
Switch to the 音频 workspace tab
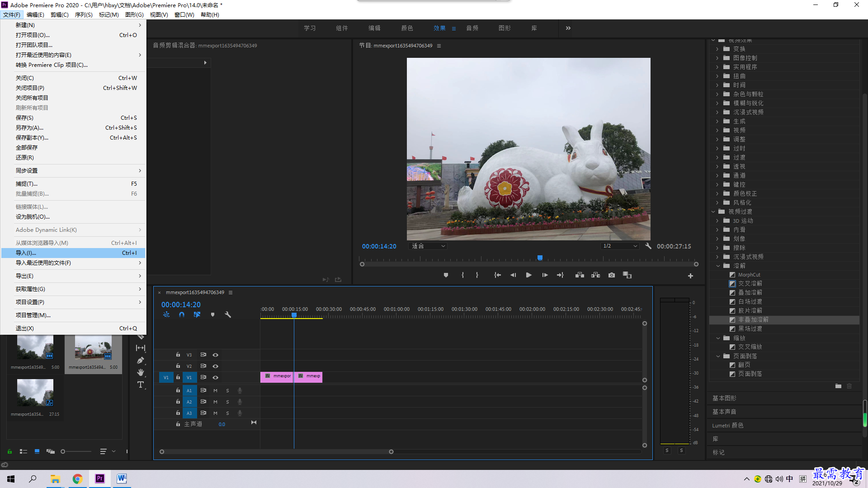[472, 28]
